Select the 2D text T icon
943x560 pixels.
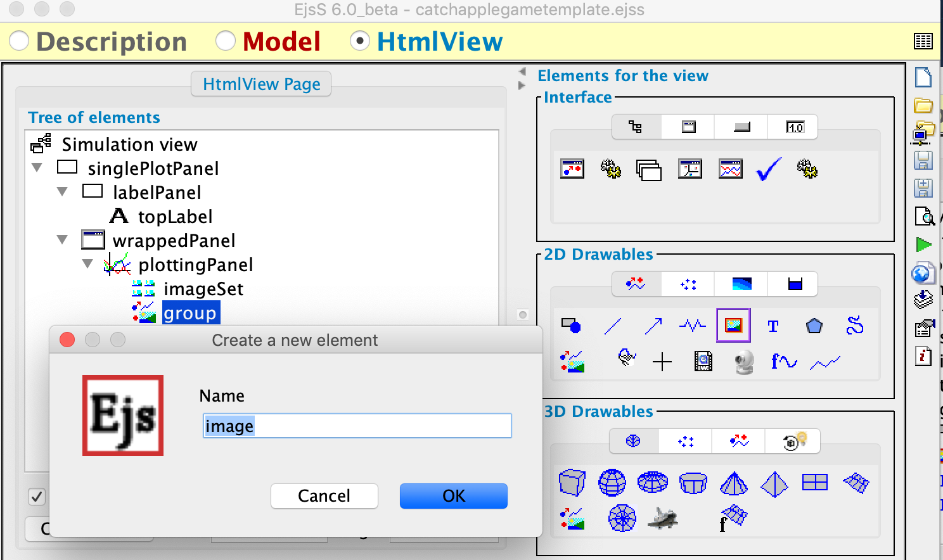pos(773,326)
